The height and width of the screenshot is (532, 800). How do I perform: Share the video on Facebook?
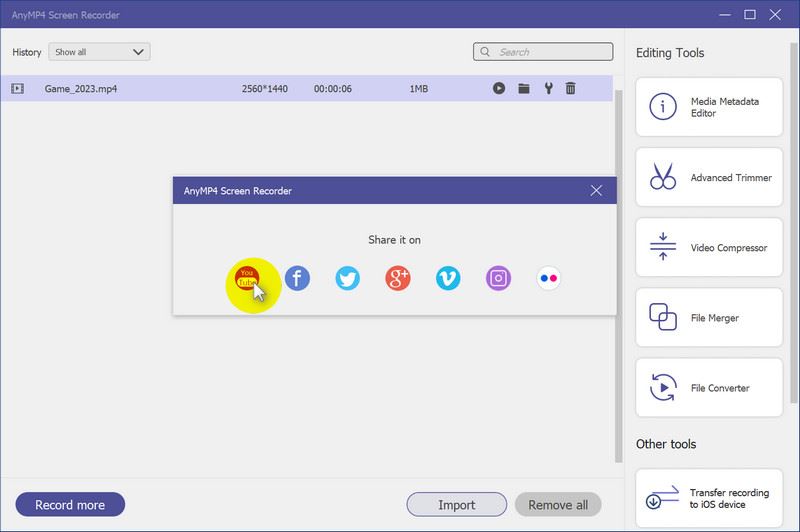(297, 279)
